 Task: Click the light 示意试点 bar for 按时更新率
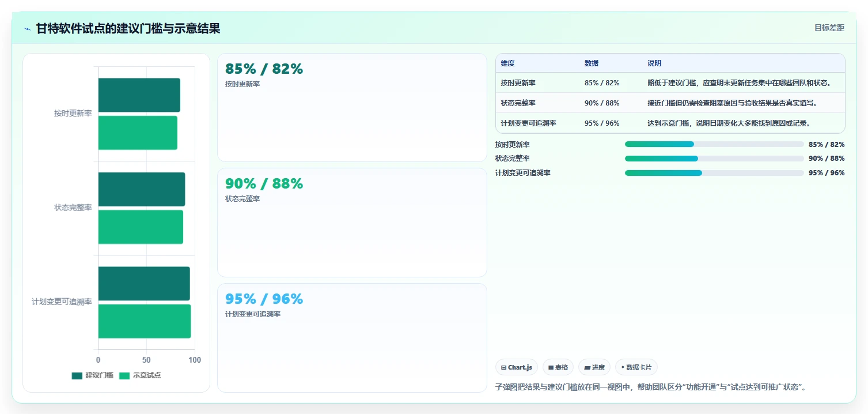(138, 133)
